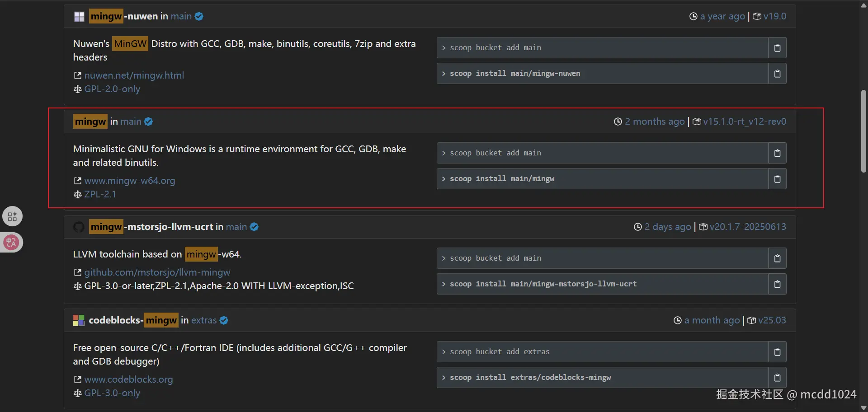Open the nuwen.net/mingw.html link

tap(134, 75)
